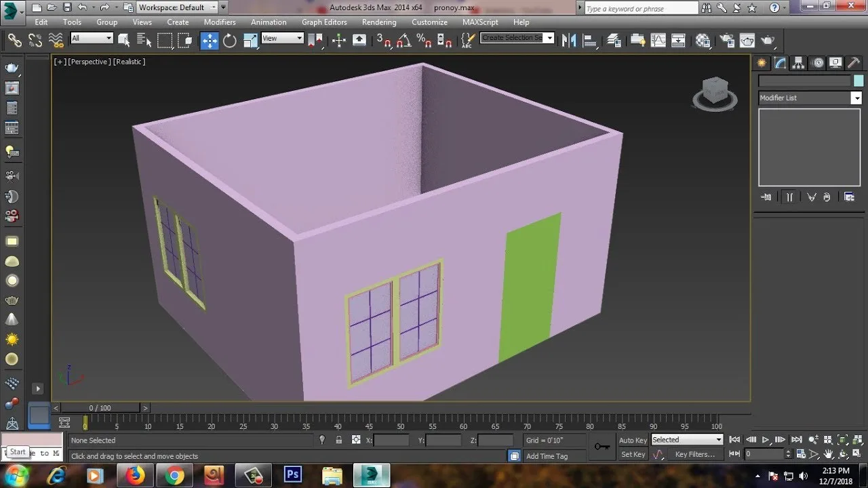The height and width of the screenshot is (488, 868).
Task: Open the MAXScript menu
Action: point(480,22)
